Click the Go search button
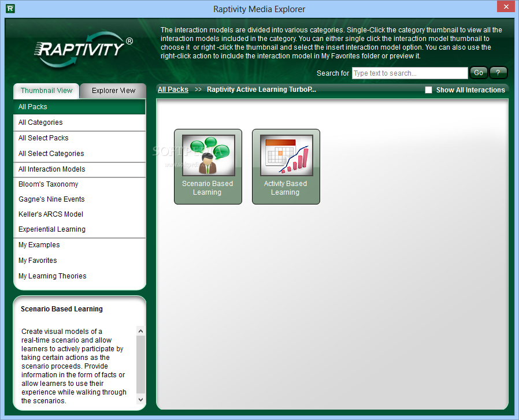The width and height of the screenshot is (519, 420). [x=479, y=73]
